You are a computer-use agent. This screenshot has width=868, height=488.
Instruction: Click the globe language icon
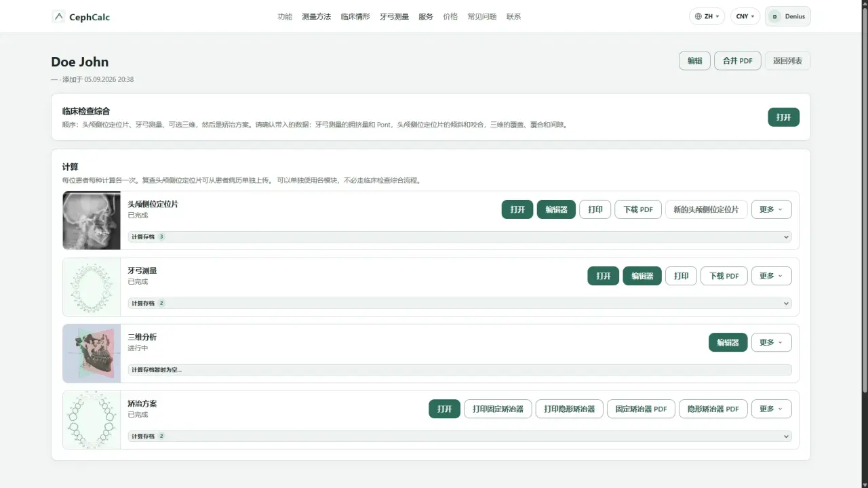698,16
